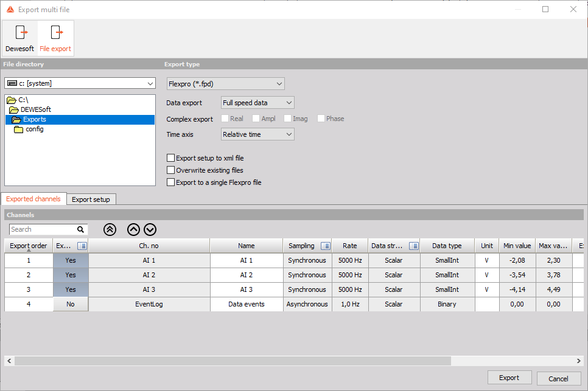The image size is (588, 391).
Task: Click the EventLog channel number cell
Action: coord(149,304)
